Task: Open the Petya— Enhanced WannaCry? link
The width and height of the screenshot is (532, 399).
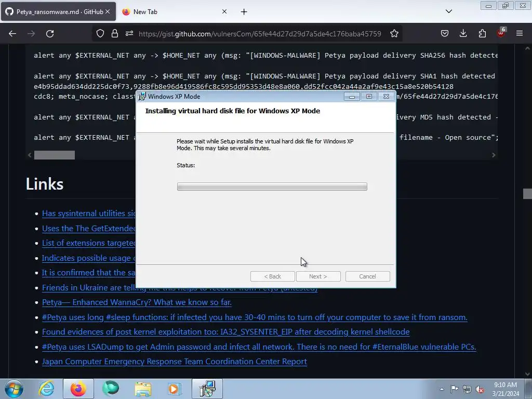Action: [x=137, y=302]
